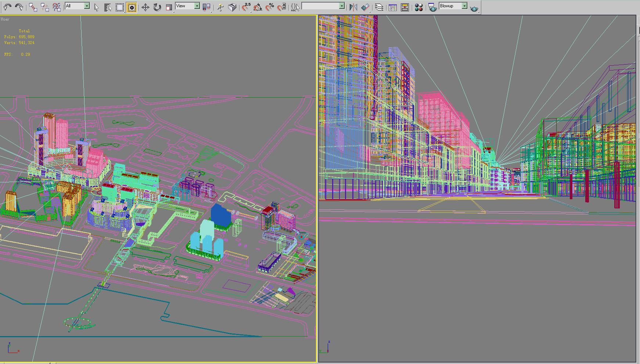Toggle the Keyboard Shortcut Override cube icon

coord(232,7)
